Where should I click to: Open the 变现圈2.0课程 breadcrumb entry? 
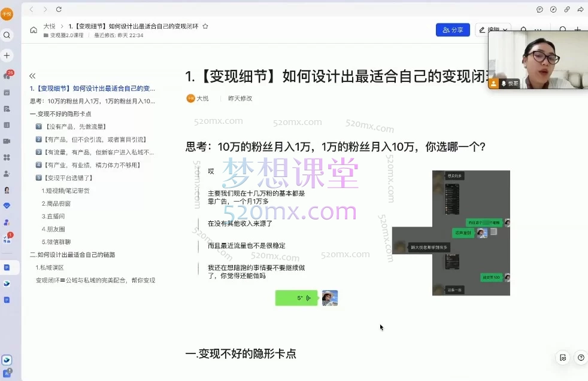(x=66, y=36)
